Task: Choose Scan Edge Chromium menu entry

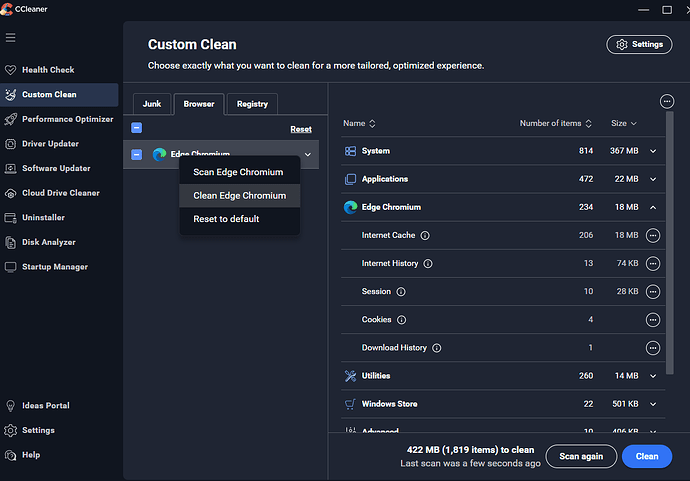Action: tap(238, 173)
